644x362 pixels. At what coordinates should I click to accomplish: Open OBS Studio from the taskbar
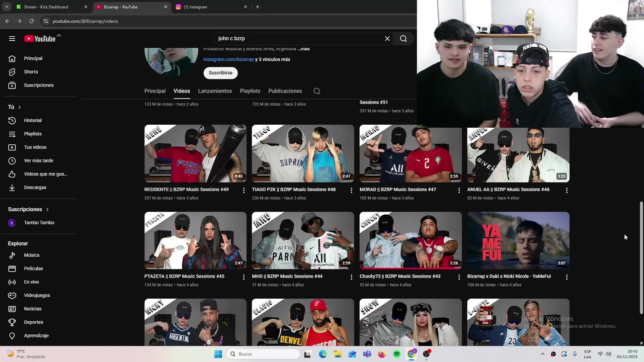tap(426, 354)
